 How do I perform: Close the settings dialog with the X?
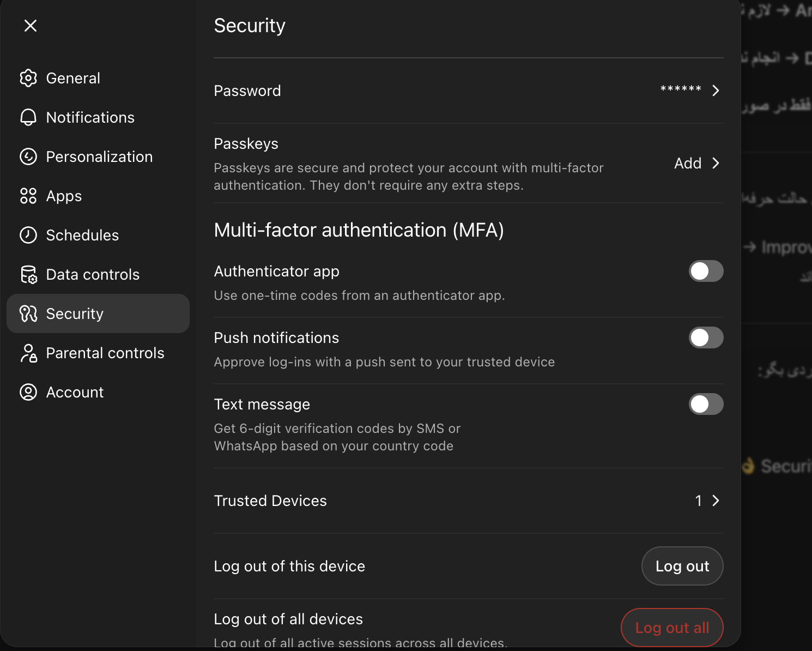tap(31, 26)
